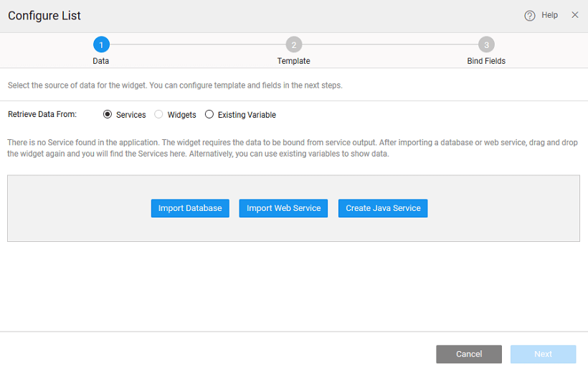Open the Bind Fields step label
This screenshot has height=374, width=588.
(x=486, y=61)
